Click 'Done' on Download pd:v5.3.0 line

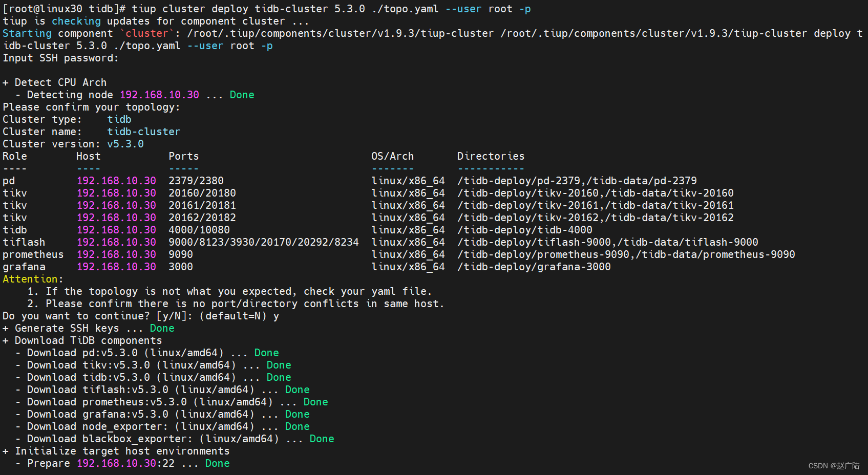[267, 353]
